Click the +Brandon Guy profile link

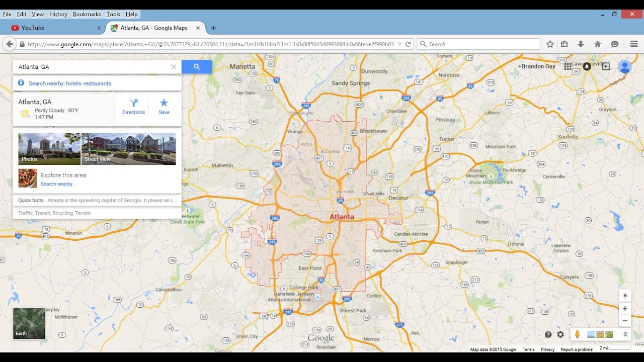point(537,66)
